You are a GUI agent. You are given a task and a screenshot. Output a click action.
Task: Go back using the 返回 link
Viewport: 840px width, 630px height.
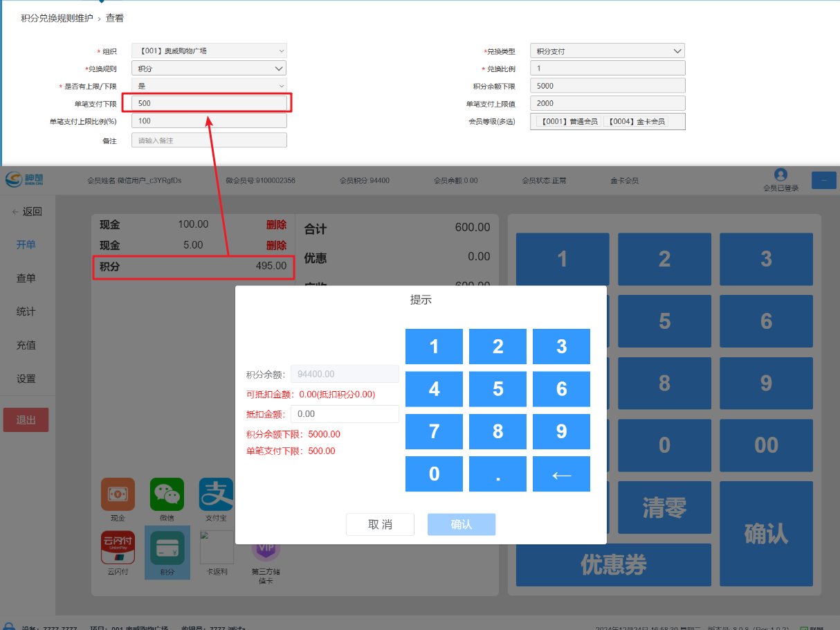click(x=28, y=212)
